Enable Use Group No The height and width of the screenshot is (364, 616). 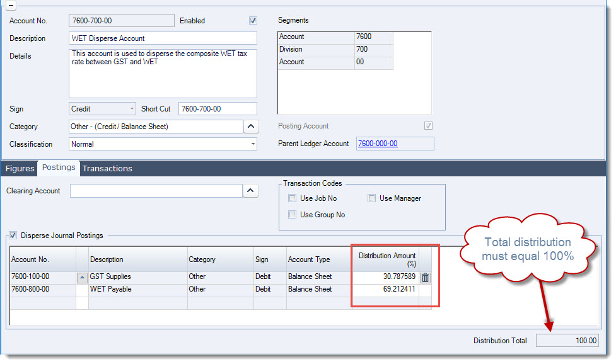point(293,215)
